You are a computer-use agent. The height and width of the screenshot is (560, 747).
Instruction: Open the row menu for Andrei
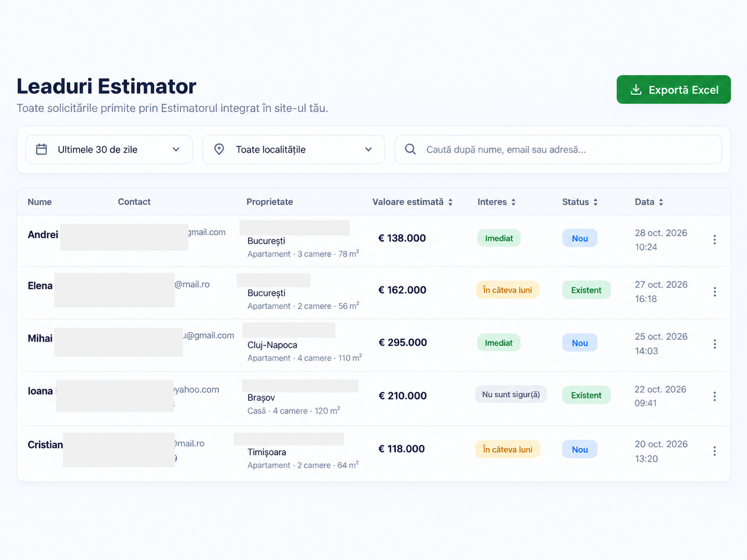pos(714,240)
